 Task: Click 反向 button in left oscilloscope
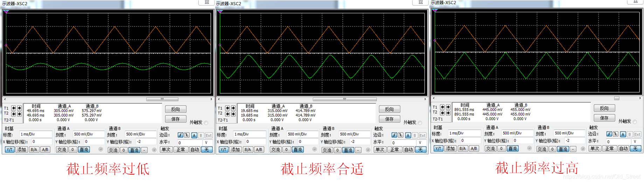[175, 109]
